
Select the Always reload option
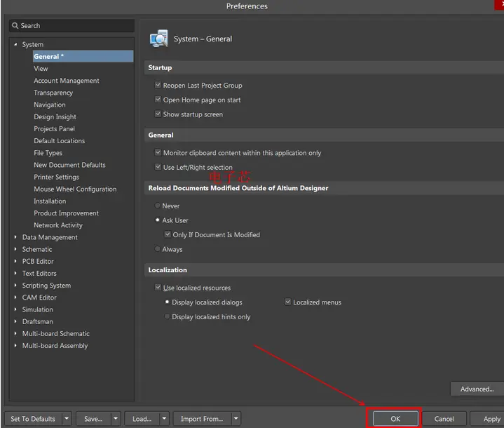[x=158, y=249]
